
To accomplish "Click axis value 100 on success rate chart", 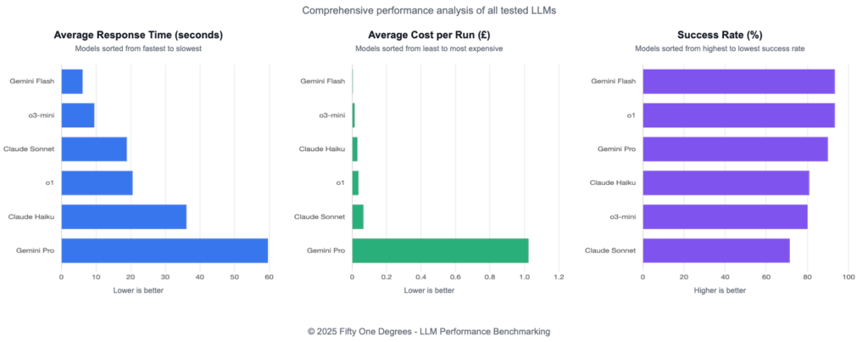I will click(849, 276).
